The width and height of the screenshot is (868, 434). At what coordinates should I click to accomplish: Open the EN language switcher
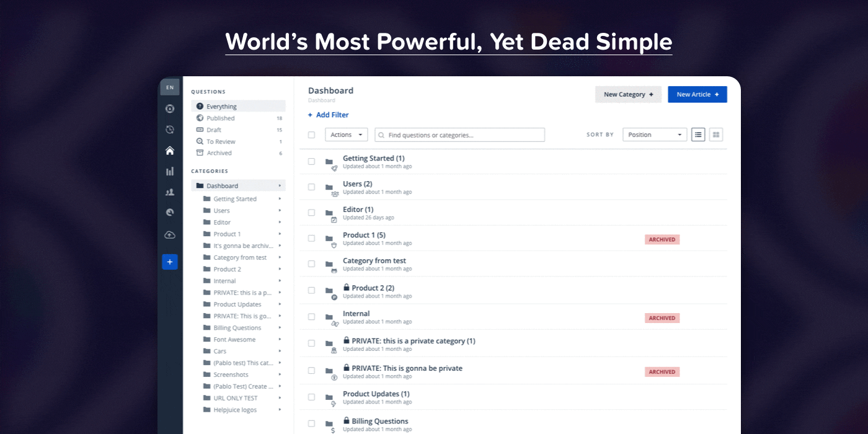click(170, 87)
